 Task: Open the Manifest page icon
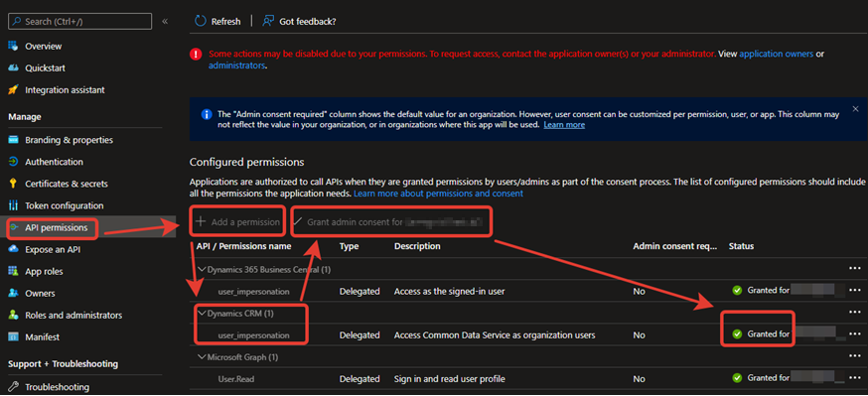click(x=14, y=336)
